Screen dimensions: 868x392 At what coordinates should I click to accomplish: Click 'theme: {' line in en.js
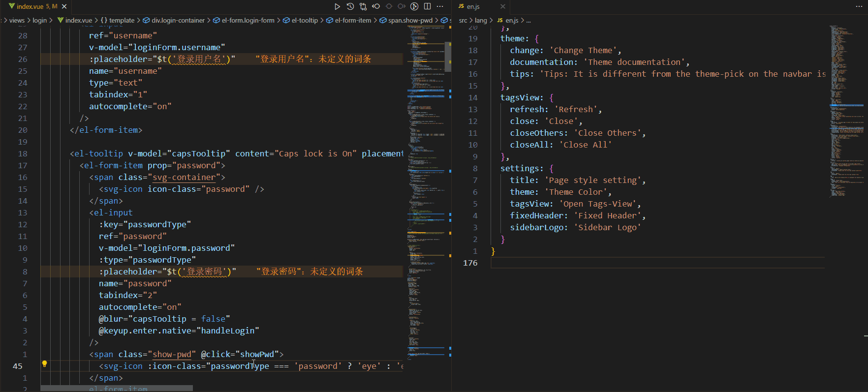click(x=520, y=38)
